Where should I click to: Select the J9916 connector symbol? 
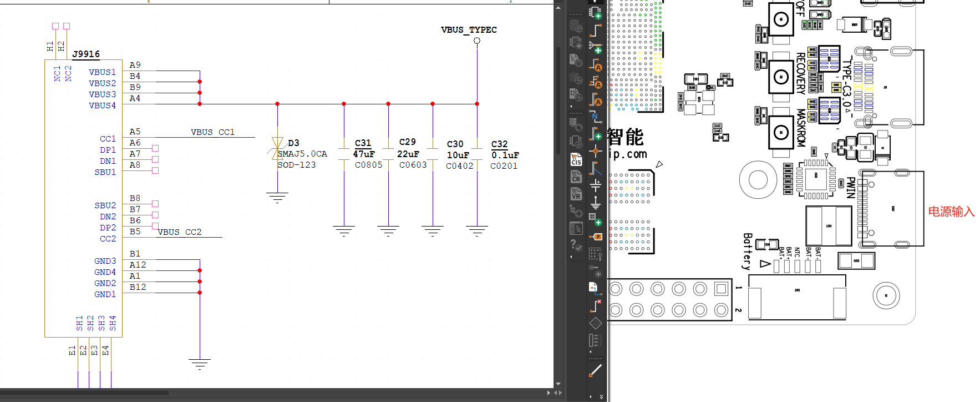tap(83, 194)
